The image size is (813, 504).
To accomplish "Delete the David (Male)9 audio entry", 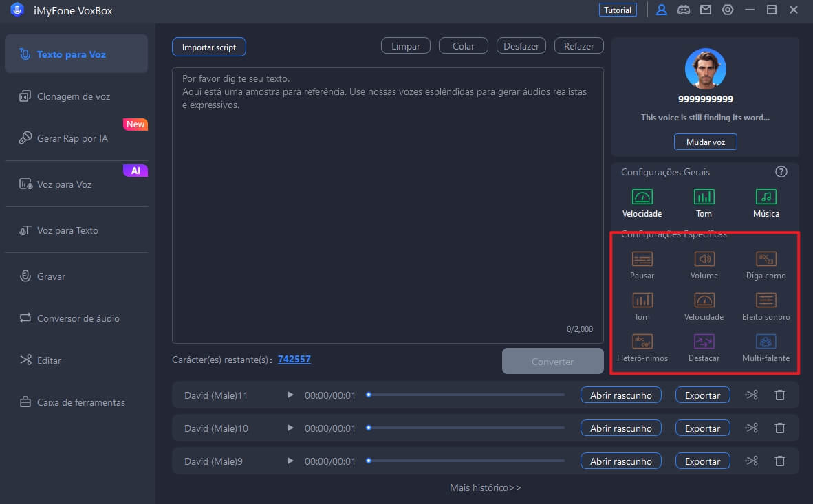I will [780, 461].
